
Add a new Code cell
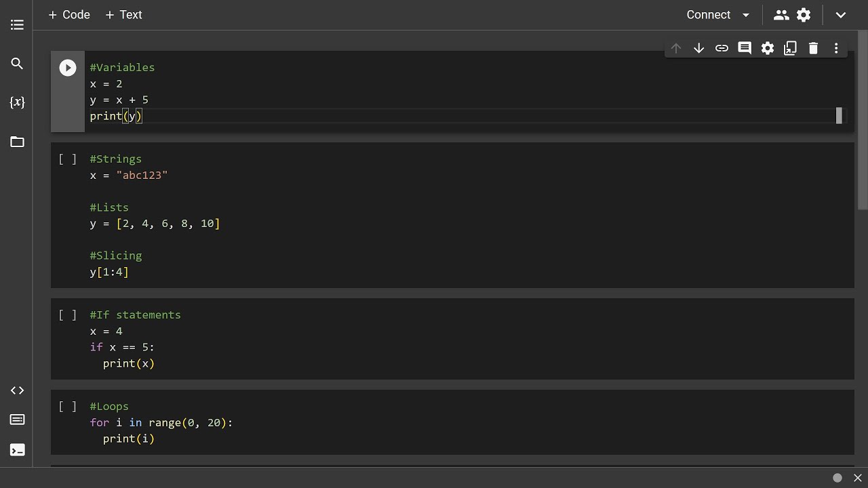pyautogui.click(x=68, y=15)
